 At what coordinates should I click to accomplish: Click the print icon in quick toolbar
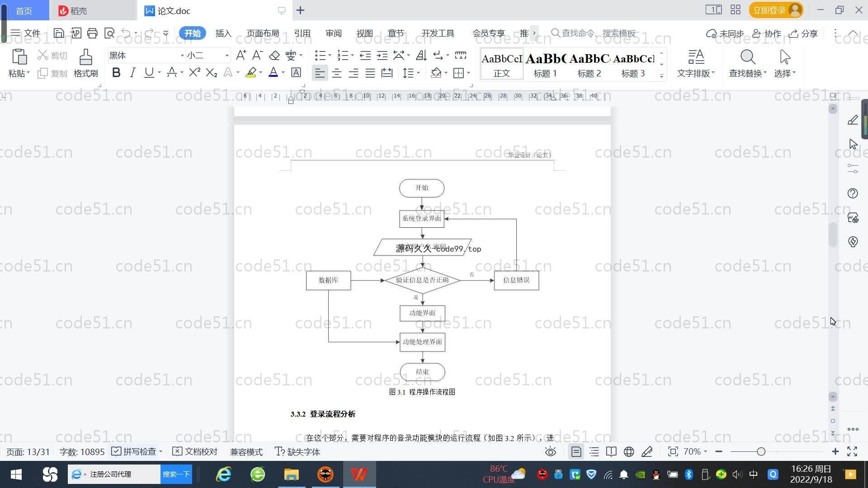tap(92, 33)
